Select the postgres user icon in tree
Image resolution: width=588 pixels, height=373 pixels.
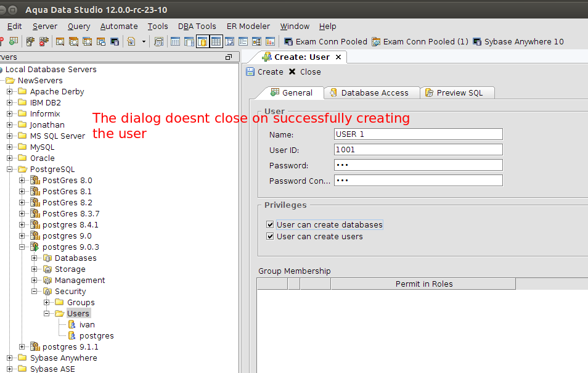pyautogui.click(x=72, y=336)
